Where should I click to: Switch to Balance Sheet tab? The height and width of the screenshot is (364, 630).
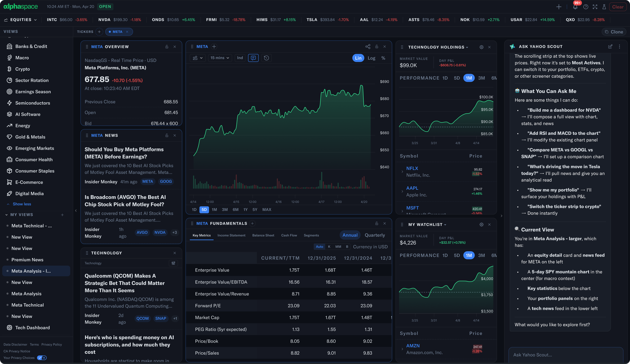pos(263,235)
